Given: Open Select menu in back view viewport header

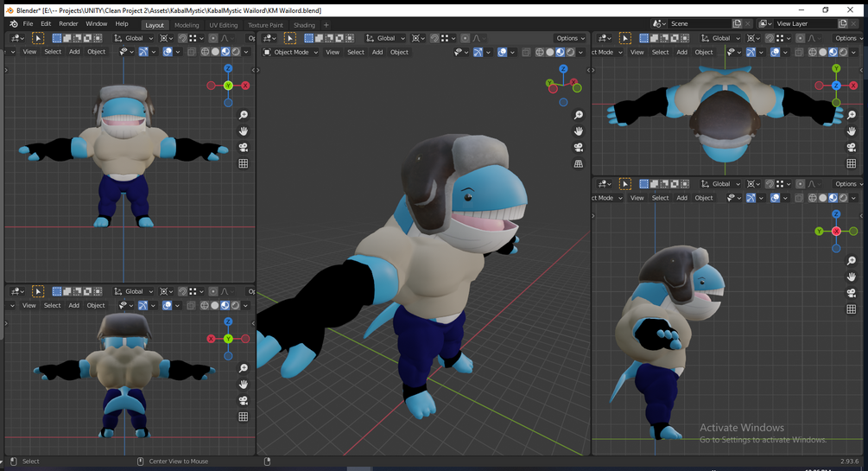Looking at the screenshot, I should point(52,305).
